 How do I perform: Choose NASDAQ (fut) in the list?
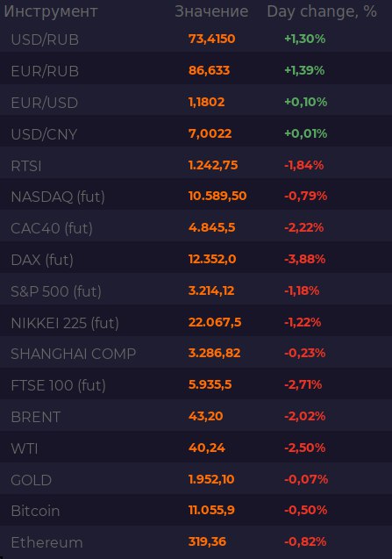coord(196,197)
